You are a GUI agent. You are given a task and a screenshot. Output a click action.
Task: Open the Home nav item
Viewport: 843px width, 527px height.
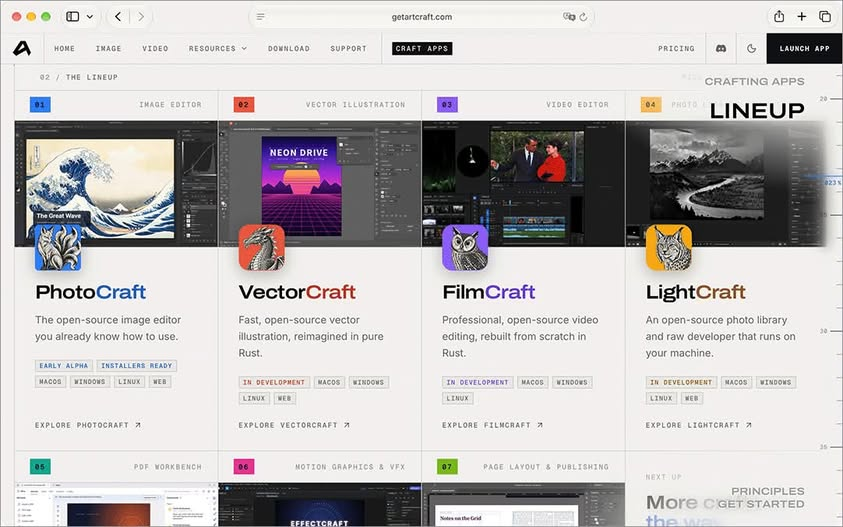65,48
